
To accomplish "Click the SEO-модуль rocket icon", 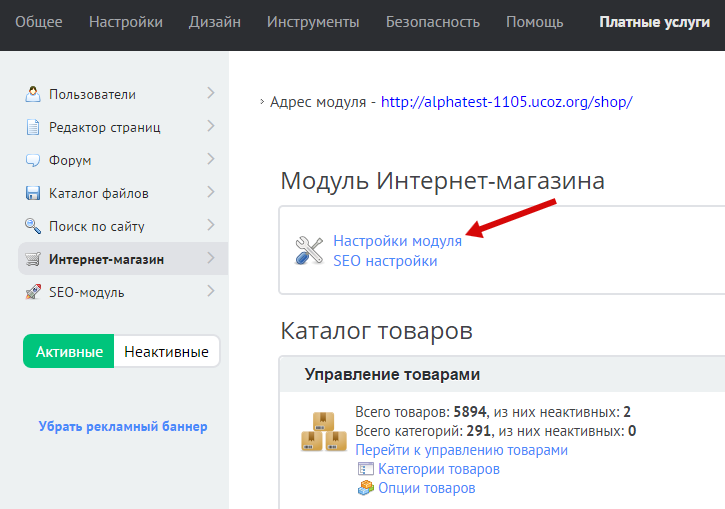I will (33, 292).
